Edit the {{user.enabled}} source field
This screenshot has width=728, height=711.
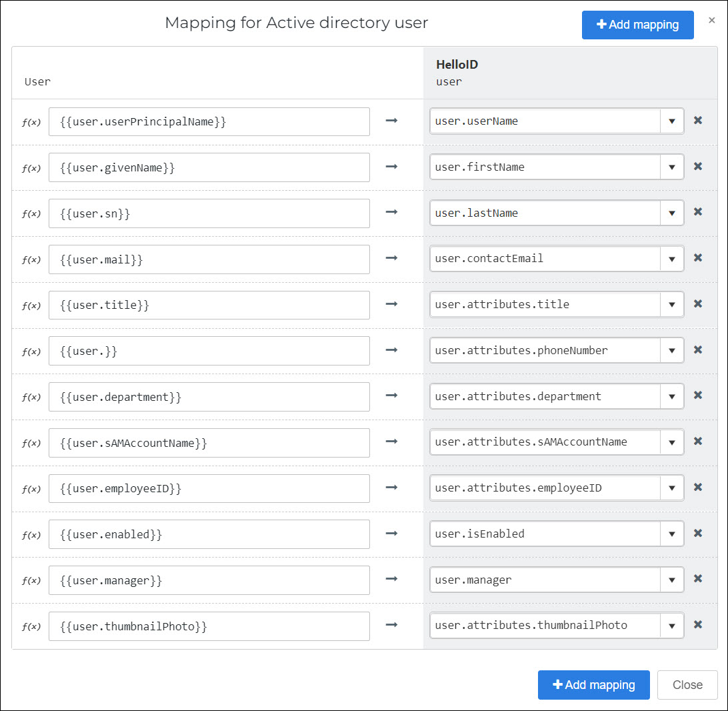coord(209,534)
